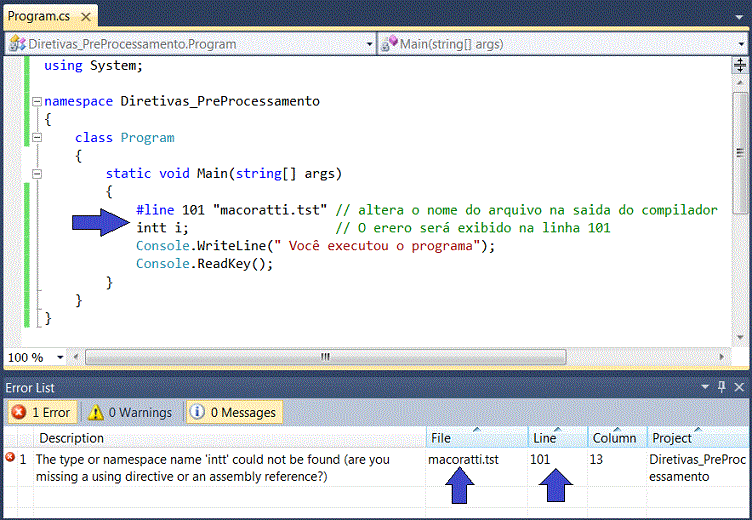Image resolution: width=752 pixels, height=520 pixels.
Task: Open Error List window position menu arrow
Action: (705, 387)
